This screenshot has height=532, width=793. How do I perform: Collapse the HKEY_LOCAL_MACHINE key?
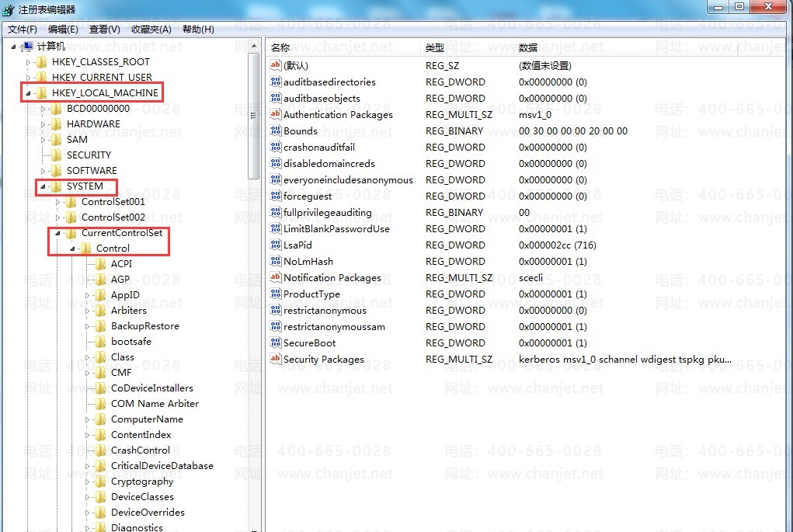pos(28,93)
